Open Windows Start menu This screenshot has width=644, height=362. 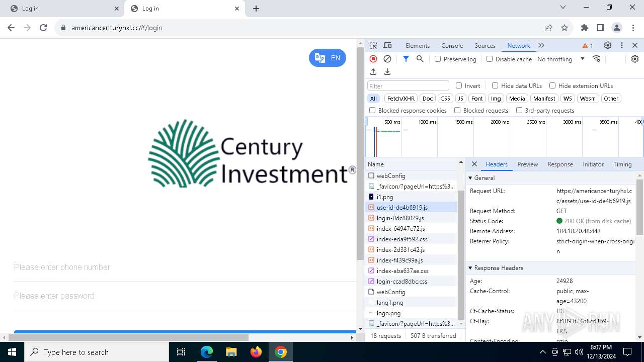coord(12,352)
